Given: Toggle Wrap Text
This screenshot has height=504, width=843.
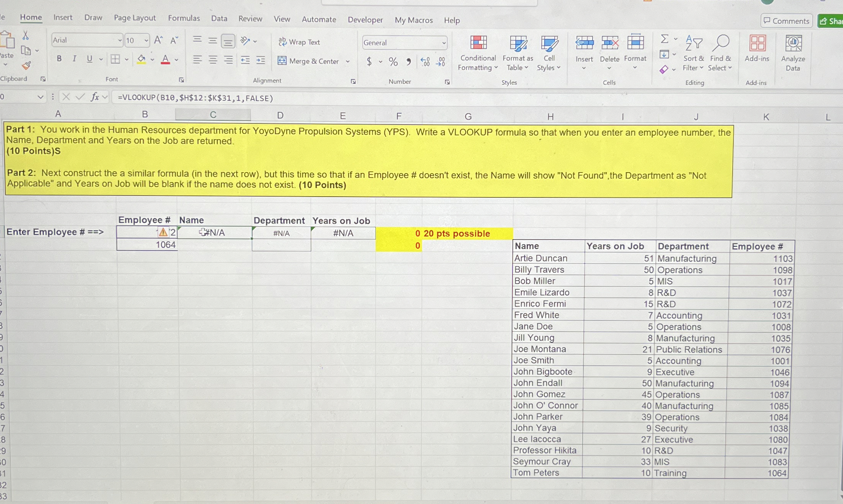Looking at the screenshot, I should coord(299,42).
